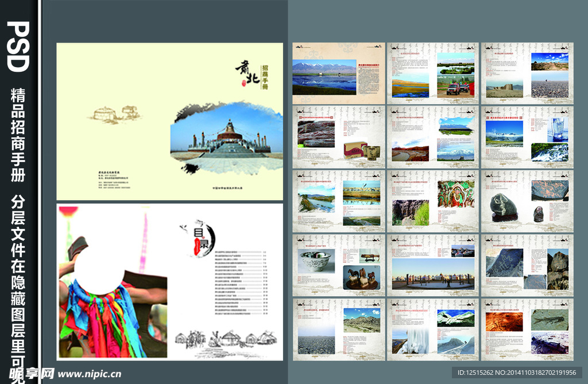
Task: Select the porcelain bowl and horse figurines page
Action: pos(338,265)
